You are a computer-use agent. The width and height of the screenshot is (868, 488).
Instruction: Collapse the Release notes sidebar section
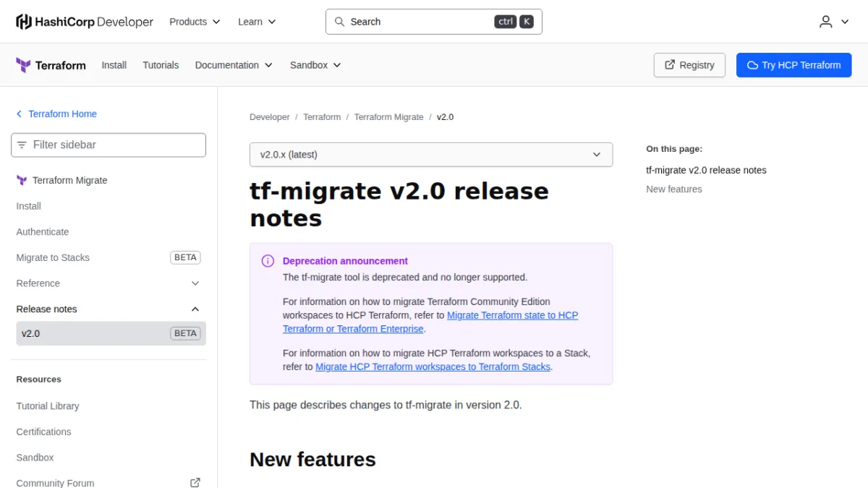pyautogui.click(x=109, y=309)
